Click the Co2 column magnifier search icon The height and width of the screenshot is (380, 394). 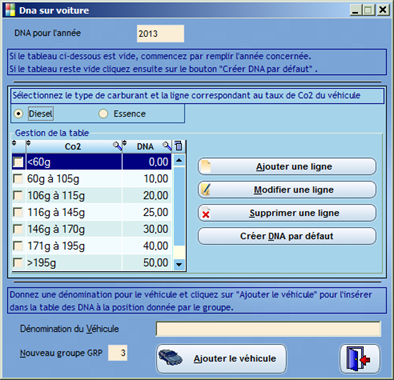[x=117, y=146]
